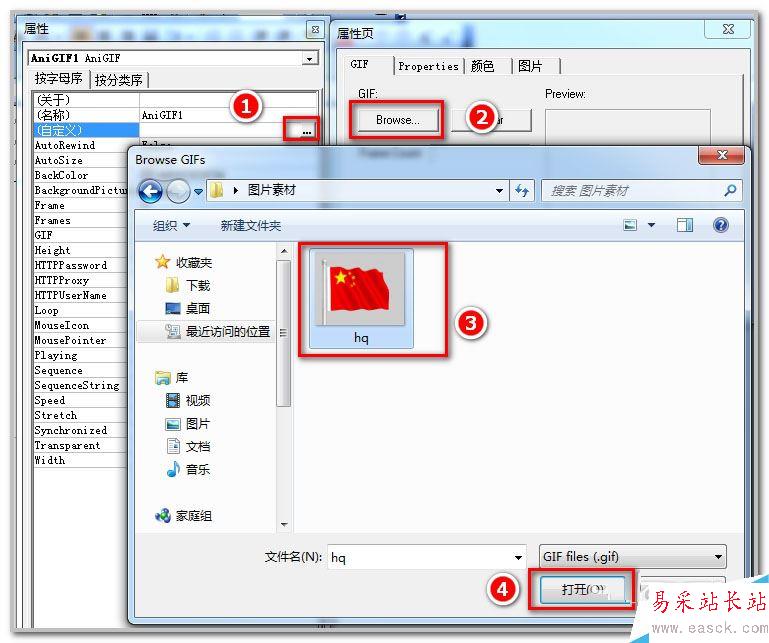Select the Width property
The width and height of the screenshot is (769, 643).
tap(50, 461)
